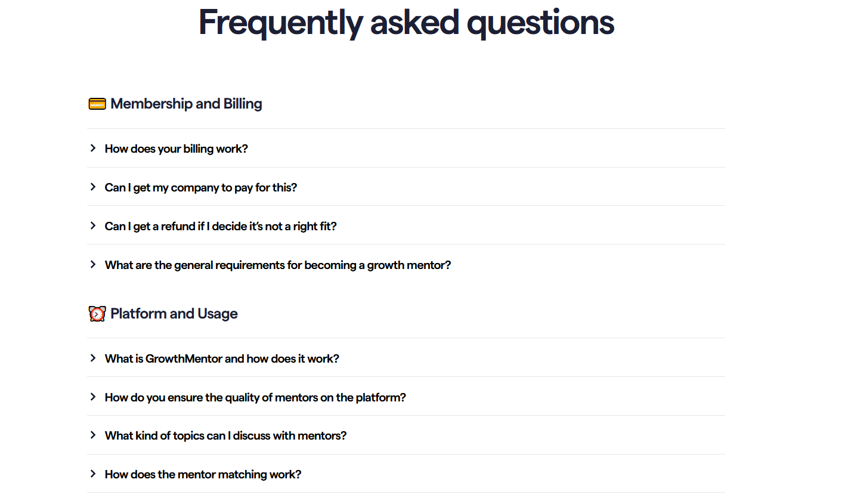
Task: Expand chevron for mentor matching question
Action: click(93, 474)
